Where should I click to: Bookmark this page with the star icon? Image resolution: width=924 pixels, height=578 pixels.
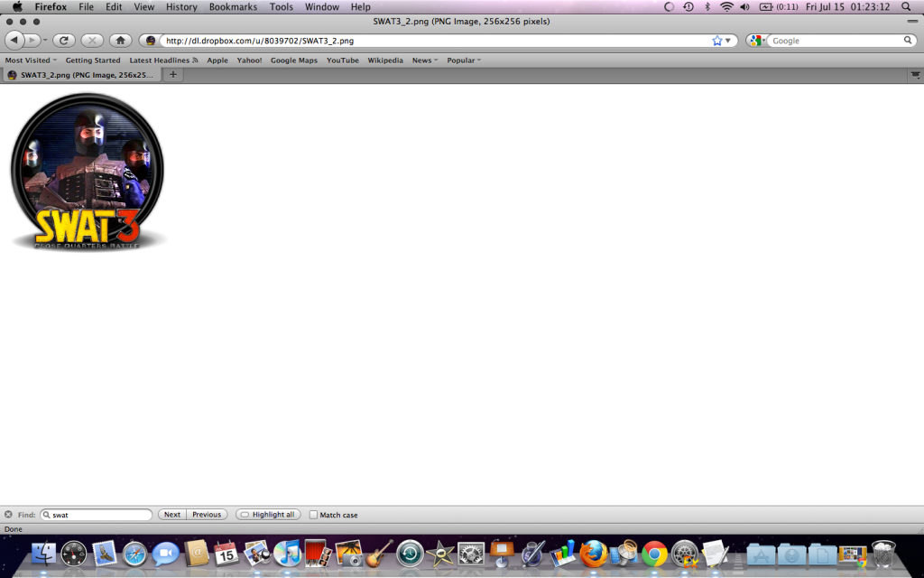click(x=716, y=41)
